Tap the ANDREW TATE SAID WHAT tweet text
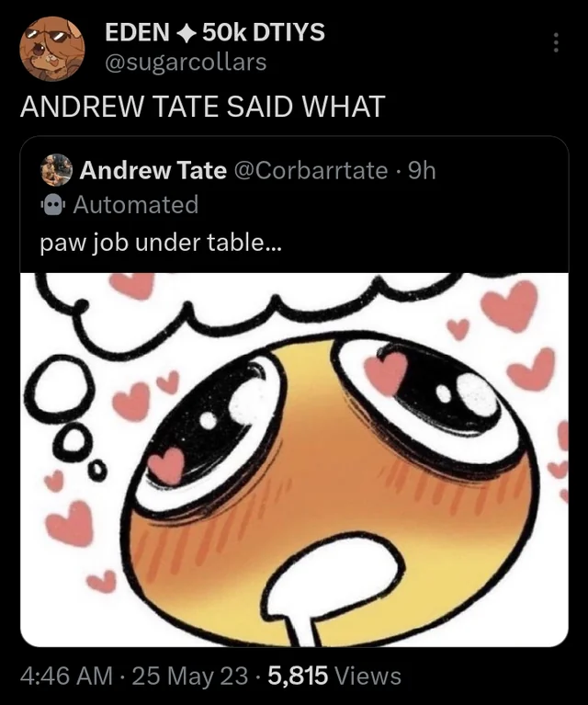The width and height of the screenshot is (588, 705). point(203,107)
